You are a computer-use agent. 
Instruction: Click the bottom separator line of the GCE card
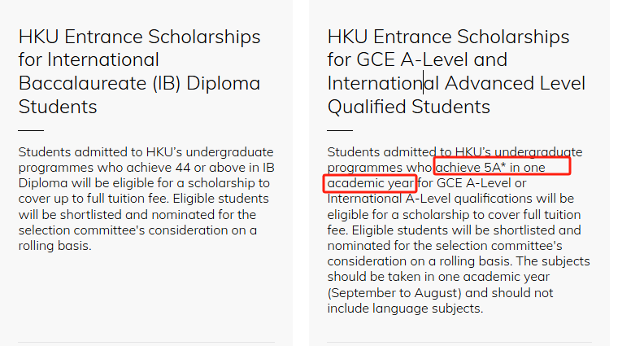(x=459, y=342)
